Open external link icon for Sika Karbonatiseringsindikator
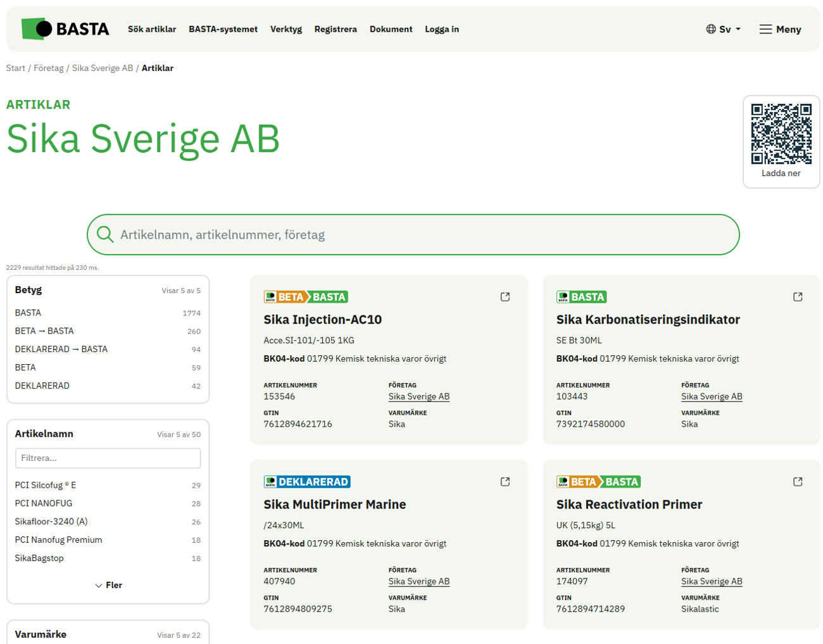This screenshot has width=823, height=644. 797,297
